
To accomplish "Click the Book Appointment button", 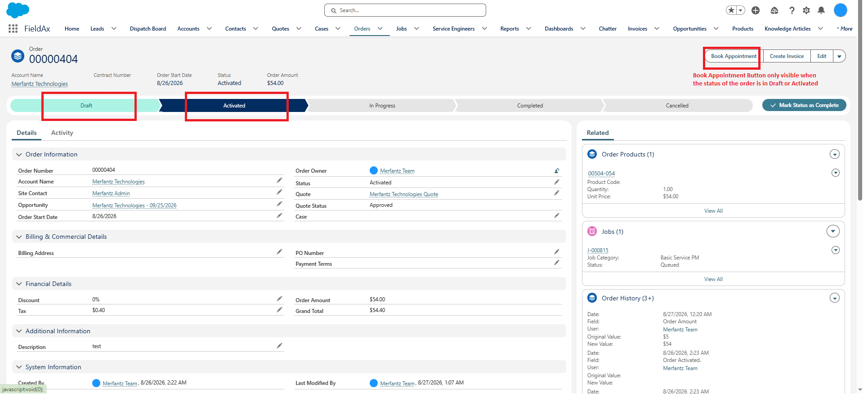I will tap(734, 57).
